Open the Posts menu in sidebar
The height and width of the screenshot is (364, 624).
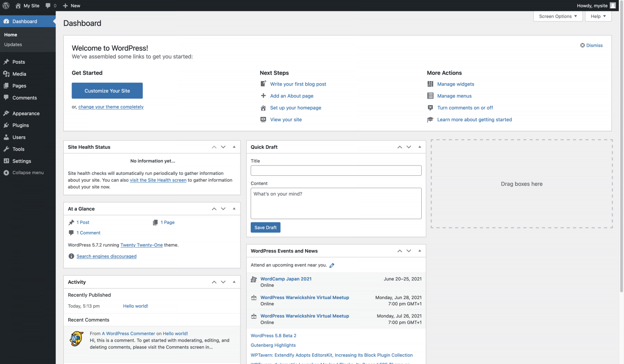[19, 62]
